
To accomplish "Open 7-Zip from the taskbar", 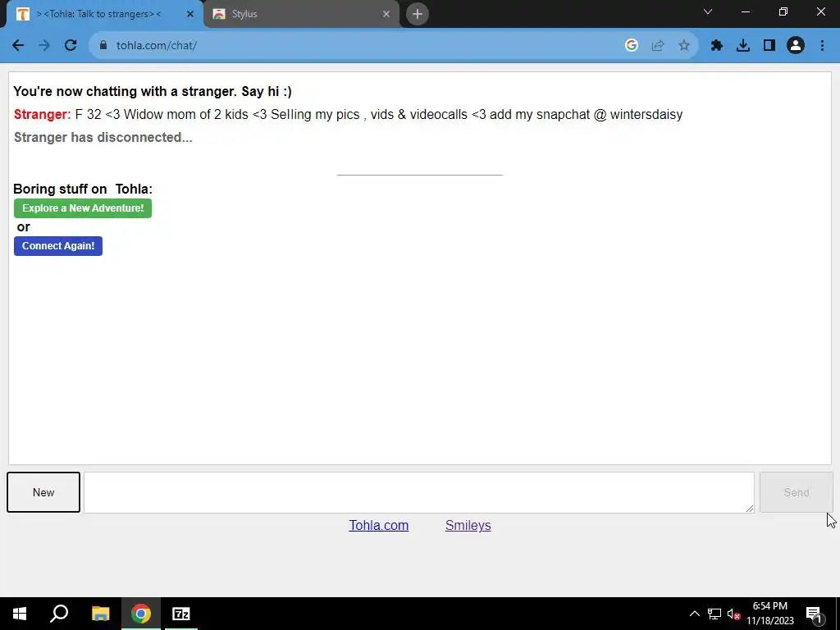I will point(181,614).
